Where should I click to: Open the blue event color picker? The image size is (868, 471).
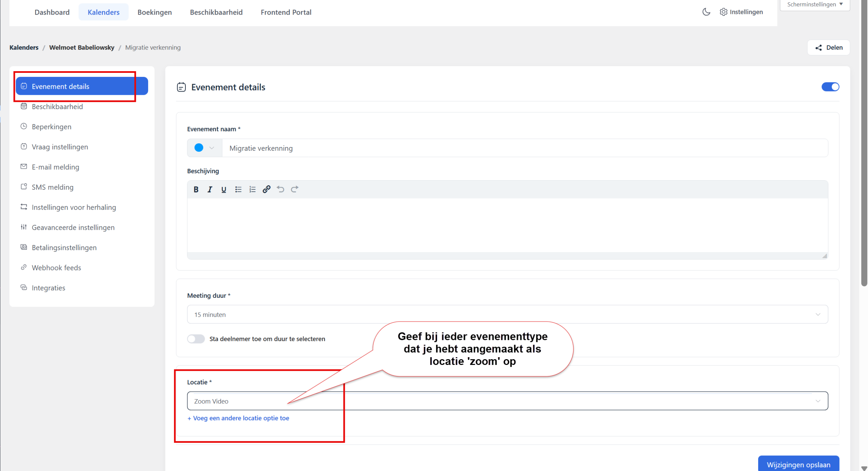click(x=204, y=148)
